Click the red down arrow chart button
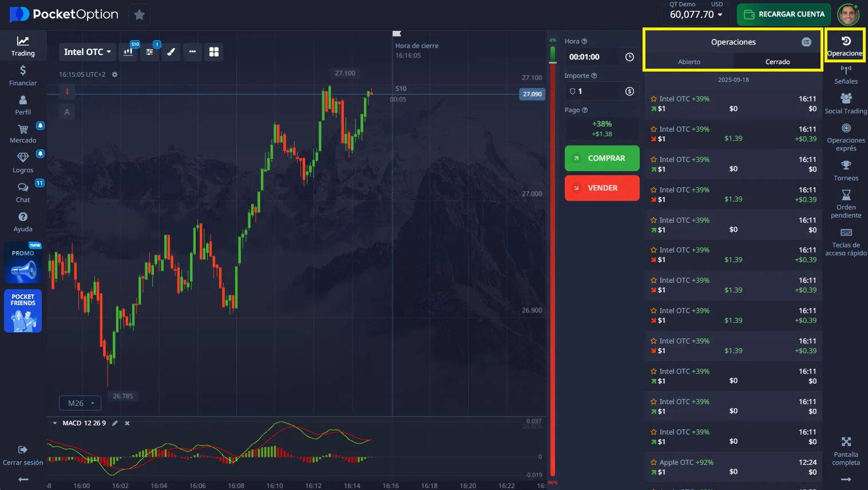Screen dimensions: 868x490 point(67,92)
